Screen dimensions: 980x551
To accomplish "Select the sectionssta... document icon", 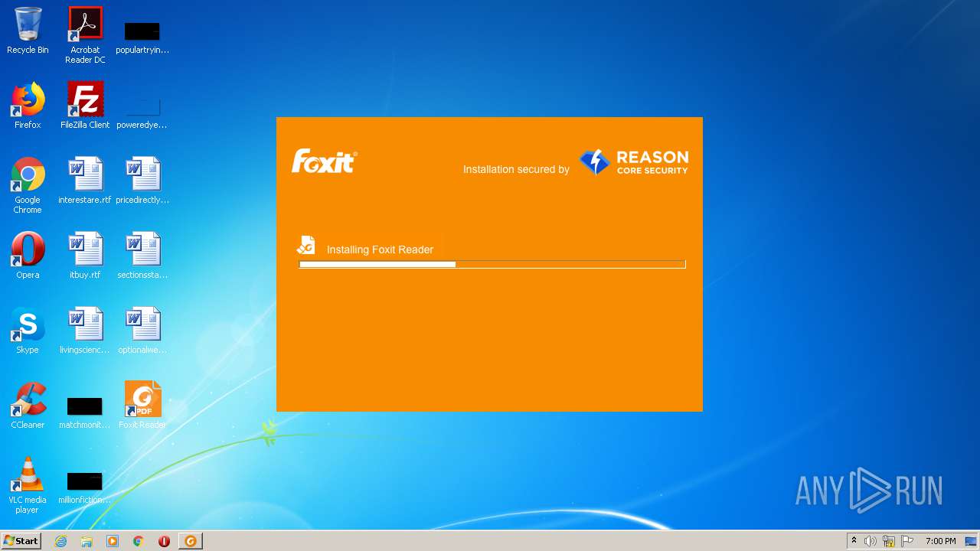I will [142, 256].
